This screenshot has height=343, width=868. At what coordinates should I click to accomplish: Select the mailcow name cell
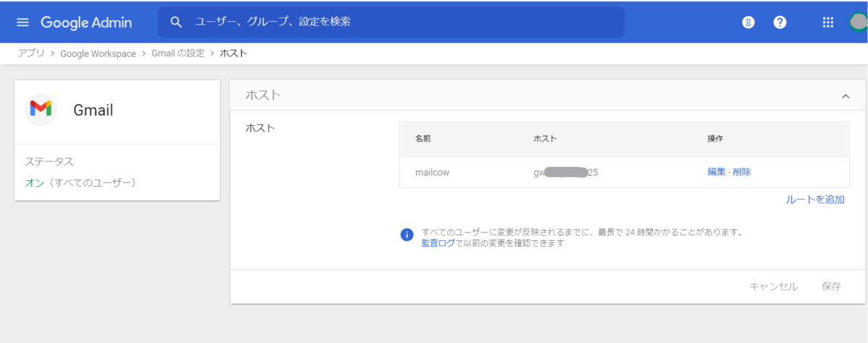pos(433,172)
